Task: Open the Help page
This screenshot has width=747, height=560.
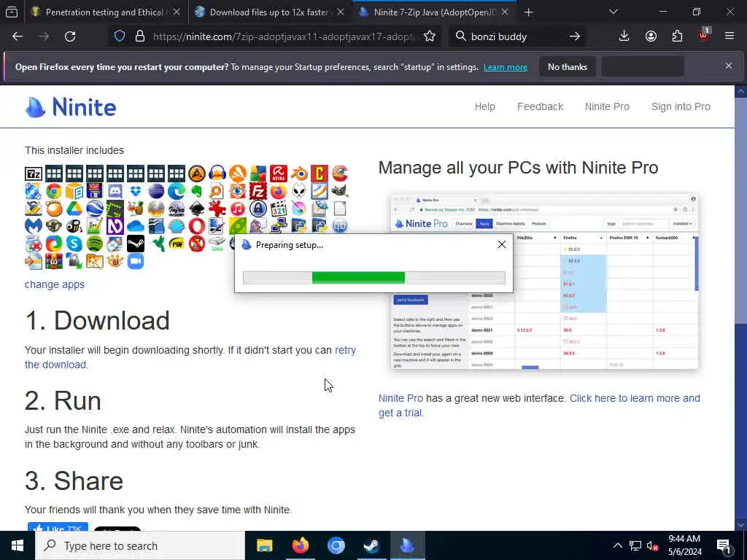Action: point(485,106)
